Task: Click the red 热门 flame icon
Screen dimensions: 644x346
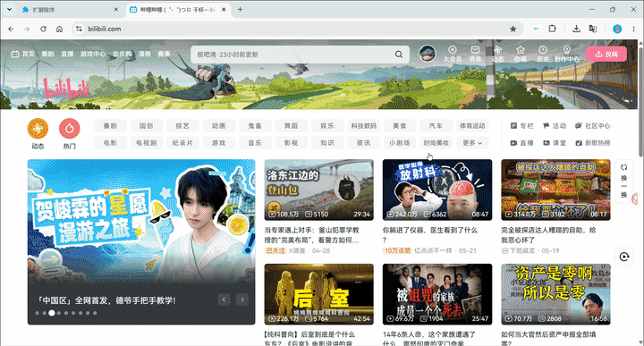Action: pos(70,129)
